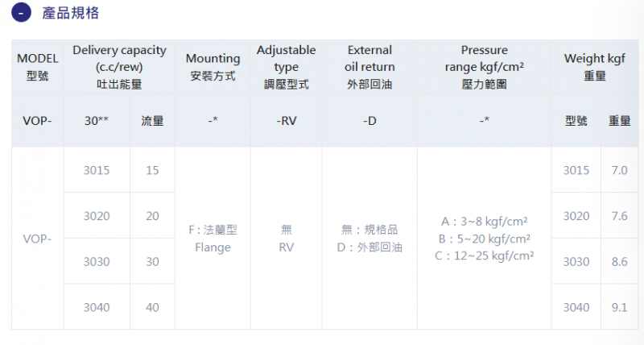
Task: Click the F: 法蘭型 Flange cell
Action: 213,238
